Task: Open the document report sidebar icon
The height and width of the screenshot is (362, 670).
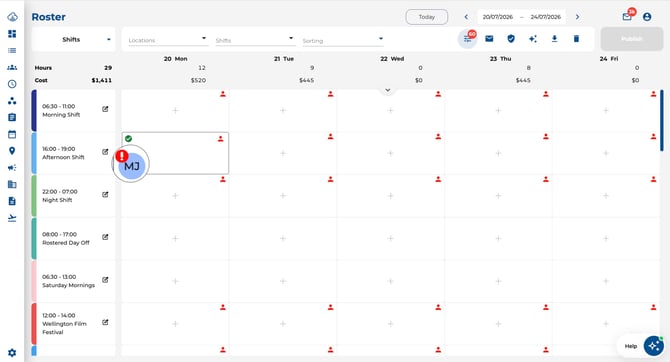Action: pyautogui.click(x=12, y=201)
